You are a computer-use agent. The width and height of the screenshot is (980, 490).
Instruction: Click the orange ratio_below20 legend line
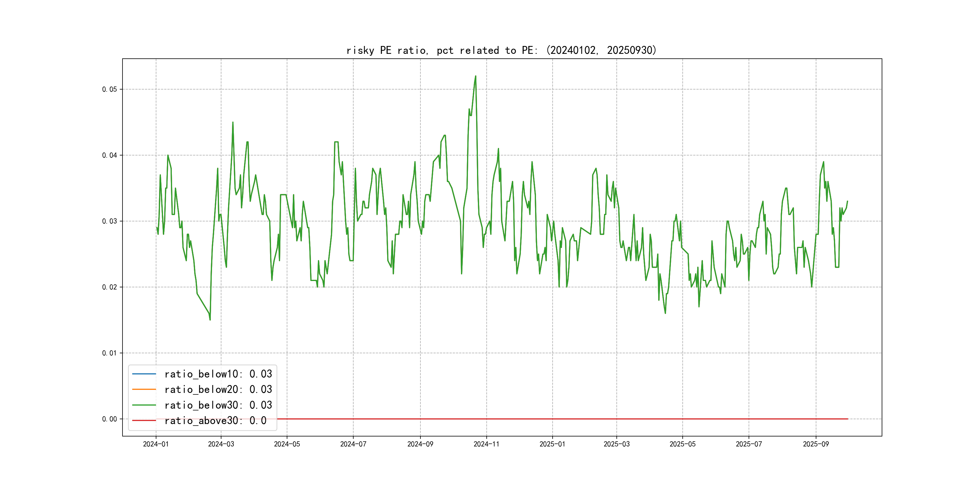[x=144, y=389]
